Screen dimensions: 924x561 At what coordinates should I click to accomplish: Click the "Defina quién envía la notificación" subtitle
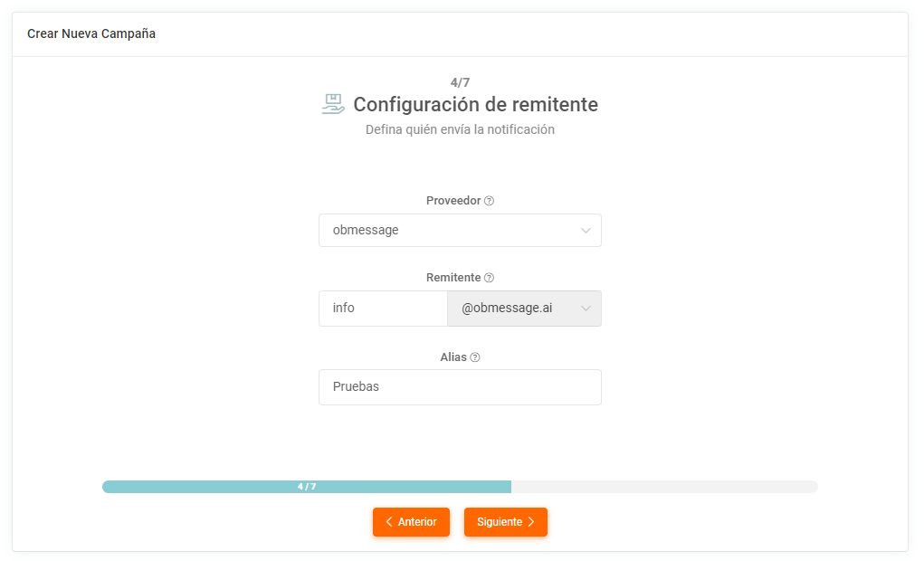pos(460,129)
